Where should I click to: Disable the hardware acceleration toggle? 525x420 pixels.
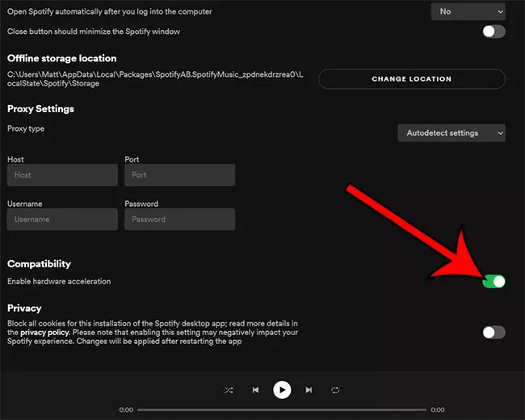(x=493, y=281)
